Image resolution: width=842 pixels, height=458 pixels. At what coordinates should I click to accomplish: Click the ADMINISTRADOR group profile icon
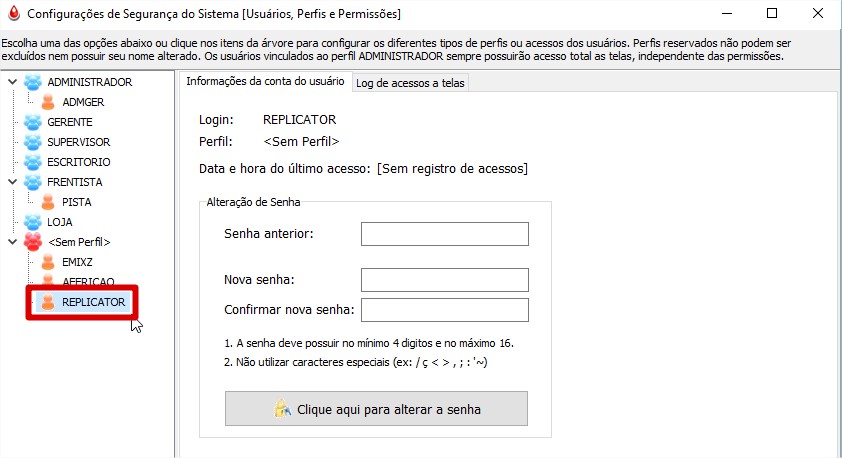[33, 82]
